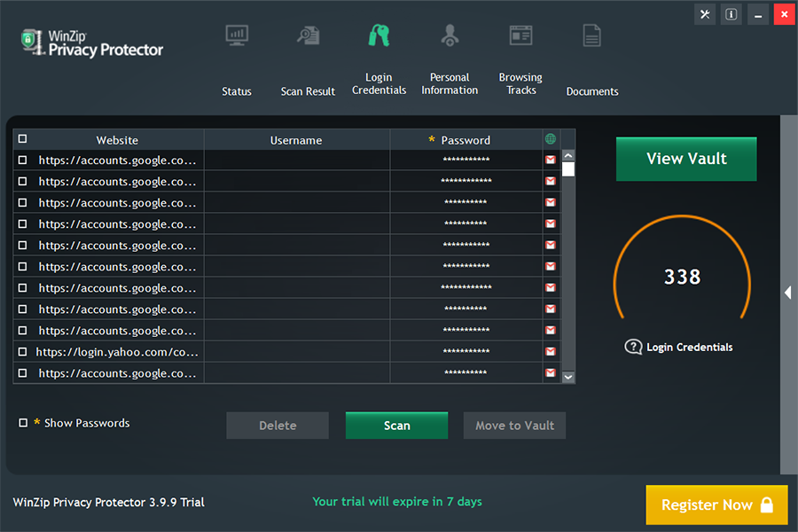The image size is (798, 532).
Task: Sort by the Password column header
Action: [465, 140]
